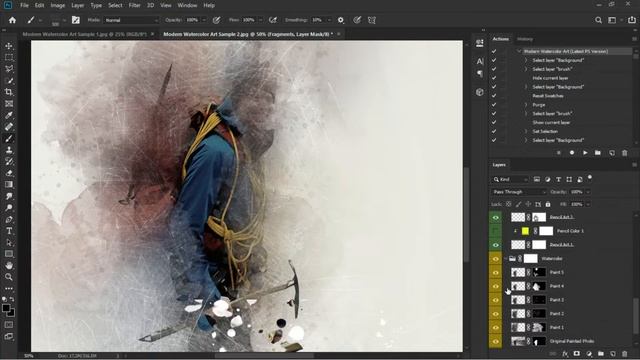Screen dimensions: 640x360
Task: Hide the Paint 4 layer
Action: (496, 286)
